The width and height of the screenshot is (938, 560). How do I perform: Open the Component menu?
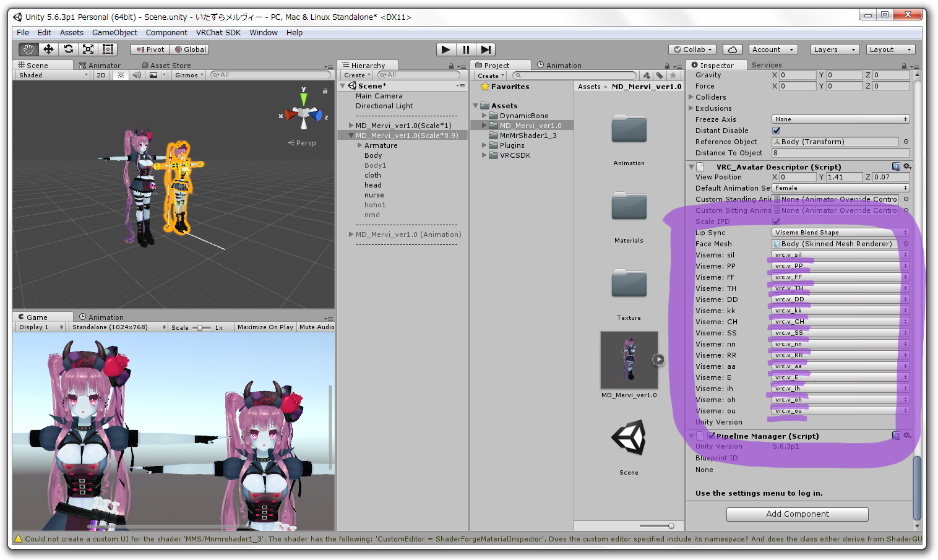pyautogui.click(x=166, y=33)
